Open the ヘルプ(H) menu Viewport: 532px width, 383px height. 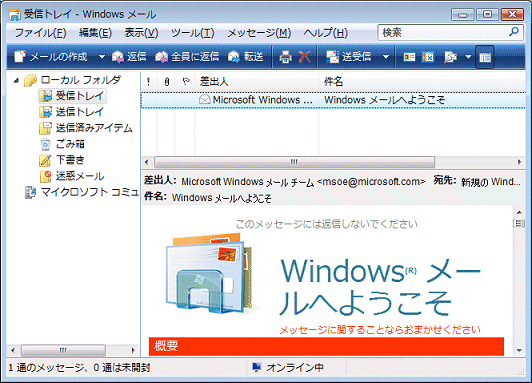(326, 33)
